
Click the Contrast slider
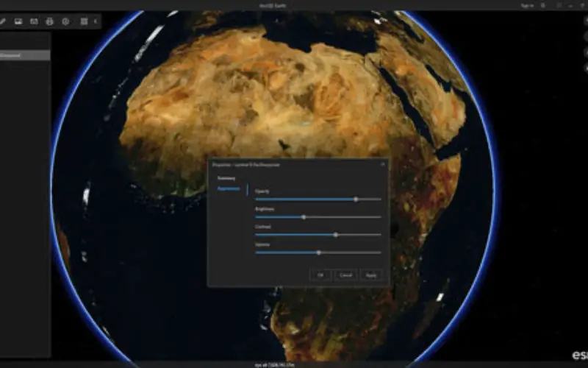(318, 235)
